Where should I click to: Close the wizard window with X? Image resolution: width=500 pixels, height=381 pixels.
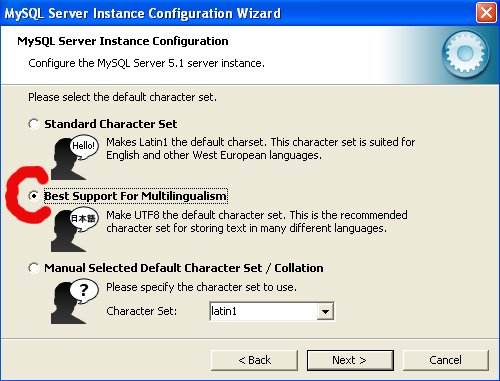pos(486,13)
